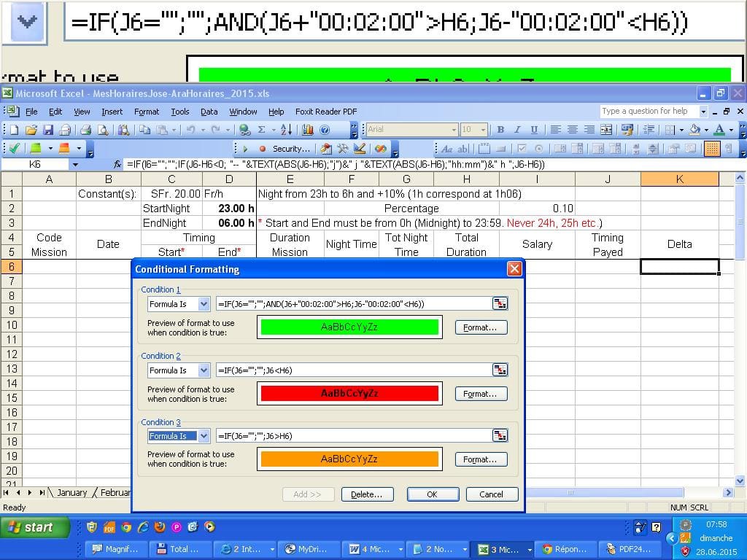Click the Save icon in the toolbar
This screenshot has width=747, height=560.
(x=48, y=130)
